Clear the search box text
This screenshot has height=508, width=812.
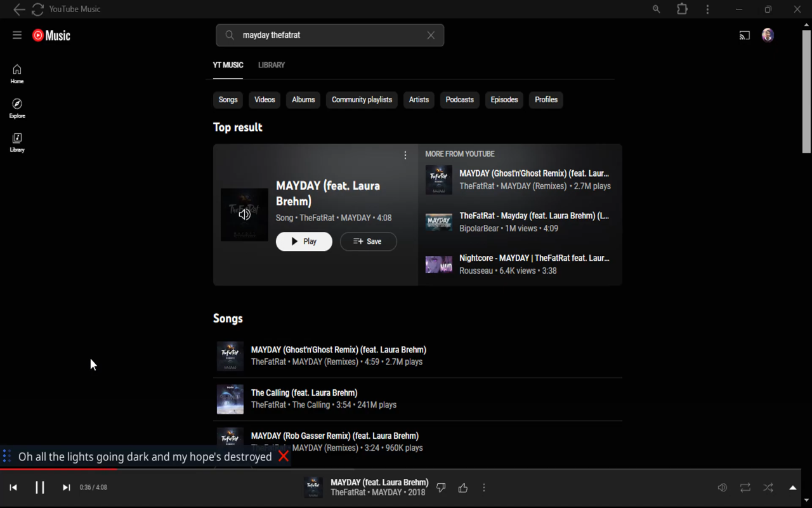click(x=431, y=36)
